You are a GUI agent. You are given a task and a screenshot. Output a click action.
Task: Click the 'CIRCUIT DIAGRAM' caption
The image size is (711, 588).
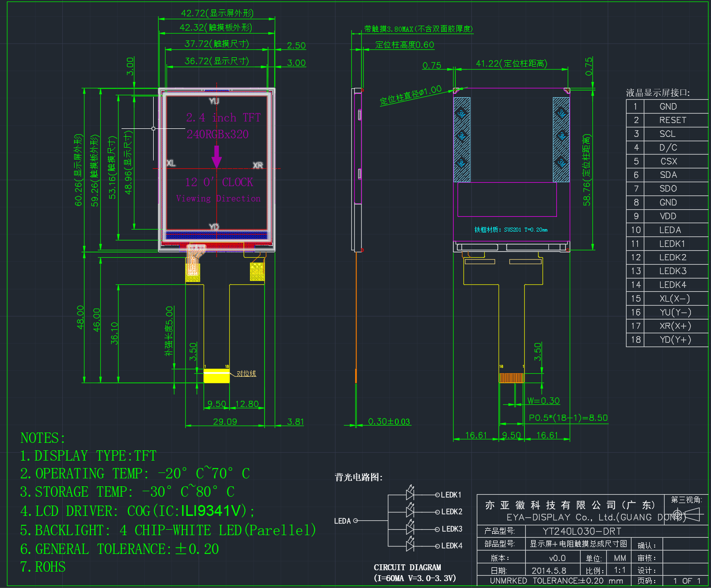(408, 568)
